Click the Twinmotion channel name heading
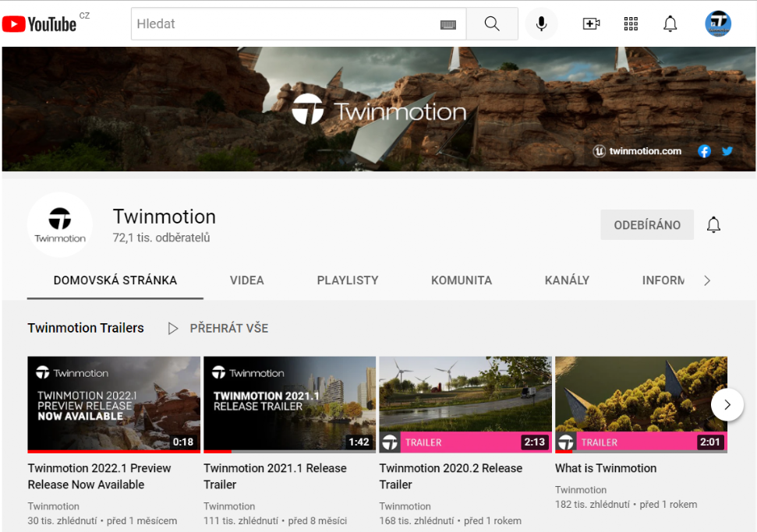This screenshot has height=532, width=757. (164, 217)
